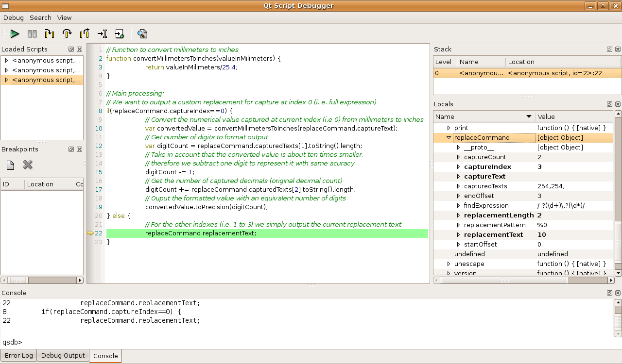Open the Search menu
This screenshot has height=364, width=622.
coord(40,17)
